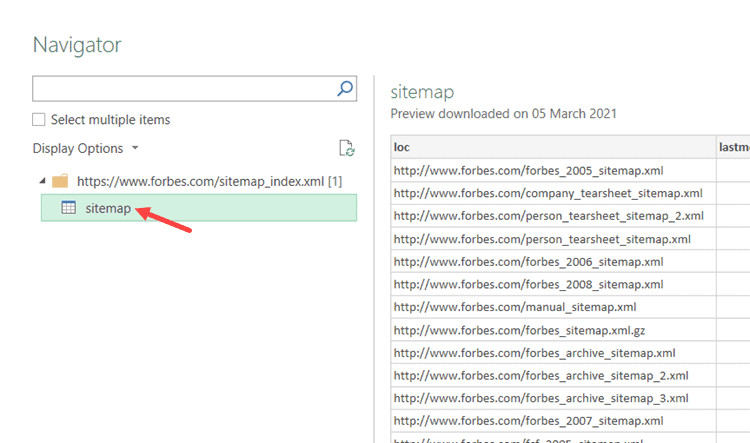Viewport: 750px width, 443px height.
Task: Select the forbes_2006_sitemap.xml row
Action: click(528, 262)
